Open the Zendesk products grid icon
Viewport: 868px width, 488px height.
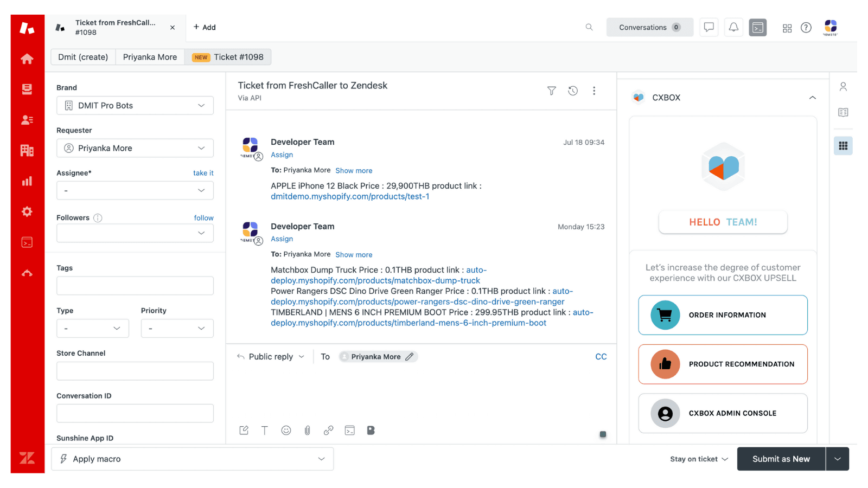pos(787,28)
